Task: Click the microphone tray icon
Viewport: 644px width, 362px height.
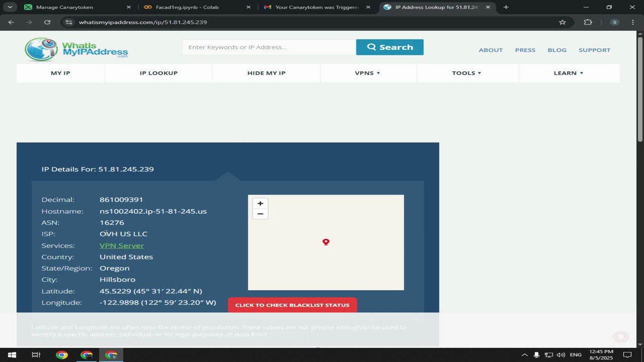Action: pos(536,355)
